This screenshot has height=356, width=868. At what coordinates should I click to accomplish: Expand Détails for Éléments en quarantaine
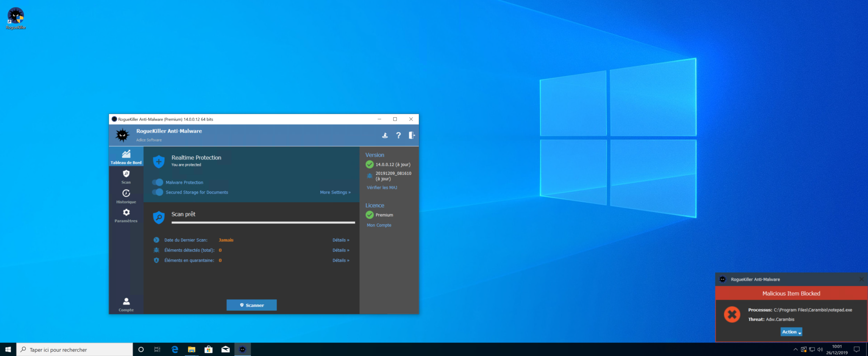[x=341, y=260]
